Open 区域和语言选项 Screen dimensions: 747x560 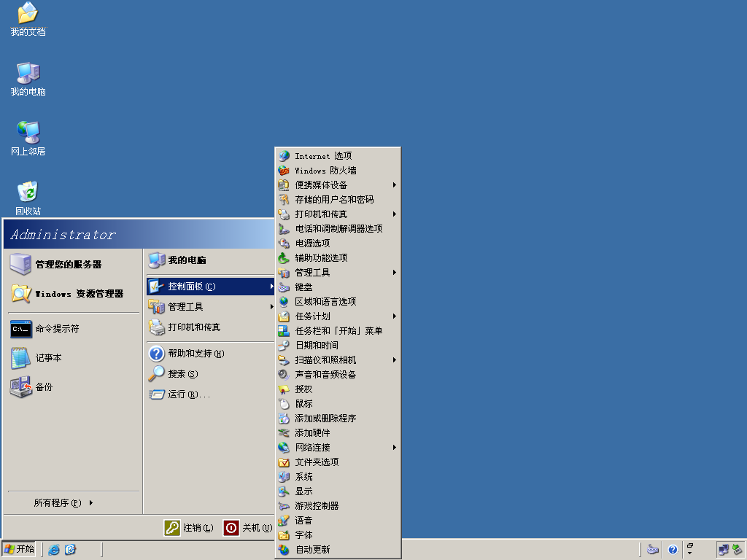pyautogui.click(x=338, y=301)
